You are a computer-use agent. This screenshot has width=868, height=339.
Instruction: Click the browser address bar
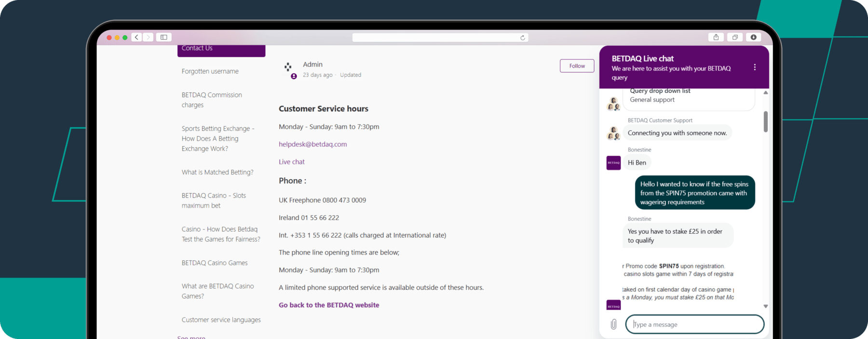coord(440,38)
